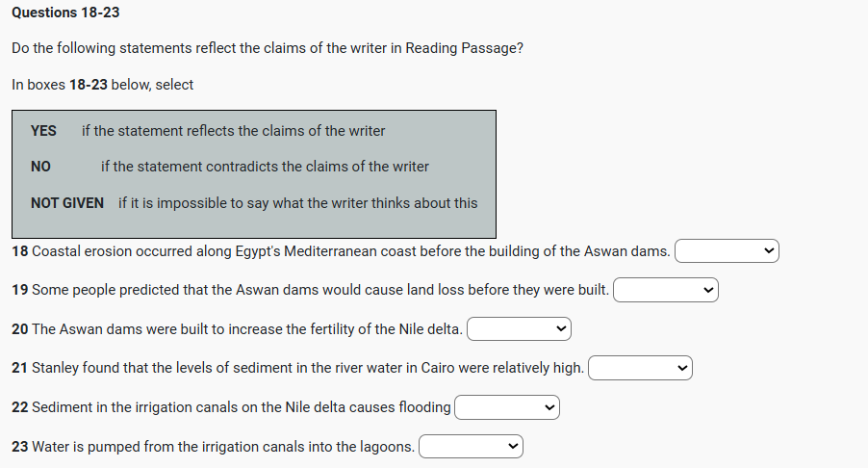Click the bold NOT GIVEN label in the legend
The width and height of the screenshot is (868, 468).
67,203
